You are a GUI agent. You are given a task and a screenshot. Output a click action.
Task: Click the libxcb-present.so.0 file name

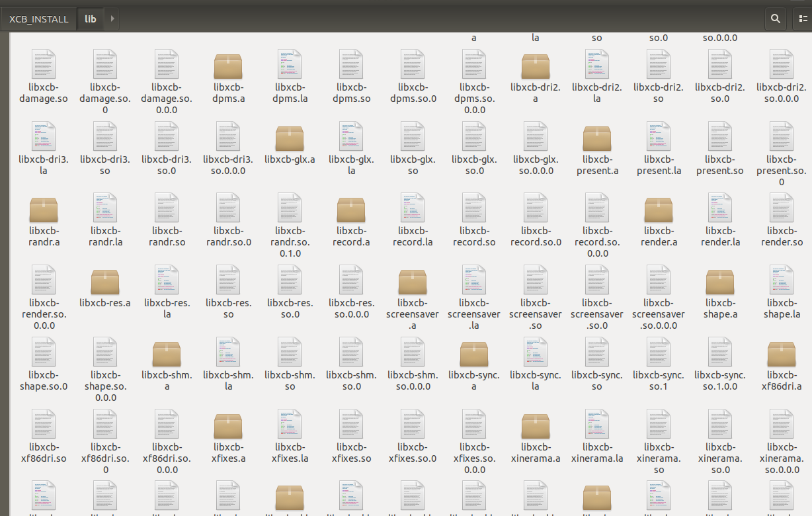coord(782,171)
